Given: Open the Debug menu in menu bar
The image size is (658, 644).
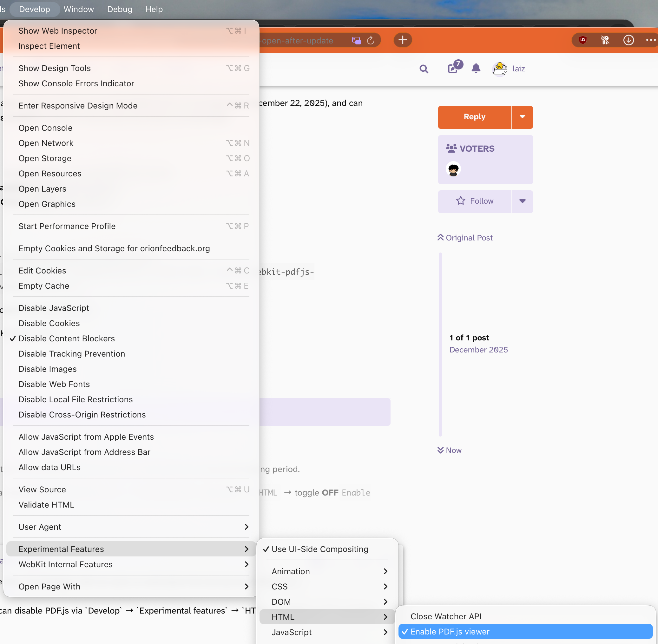Looking at the screenshot, I should click(120, 9).
